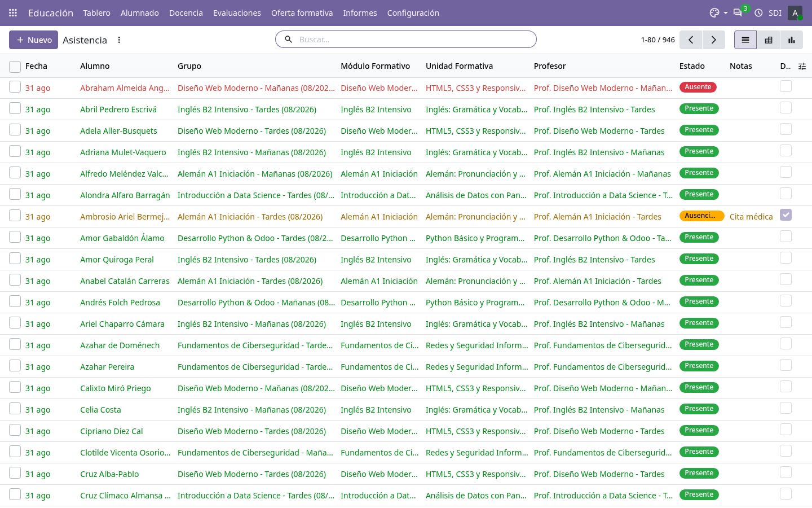The image size is (812, 508).
Task: Sort by the Profesor column header
Action: click(550, 66)
